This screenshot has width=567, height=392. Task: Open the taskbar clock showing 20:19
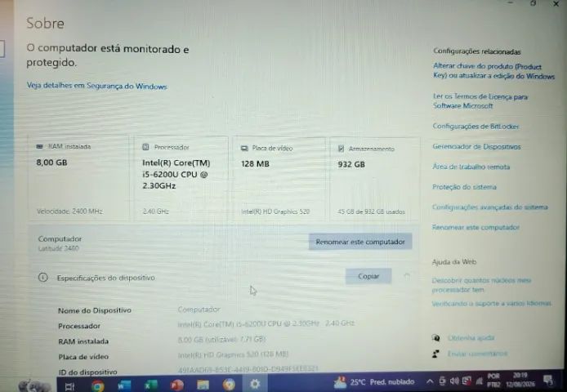tap(520, 380)
